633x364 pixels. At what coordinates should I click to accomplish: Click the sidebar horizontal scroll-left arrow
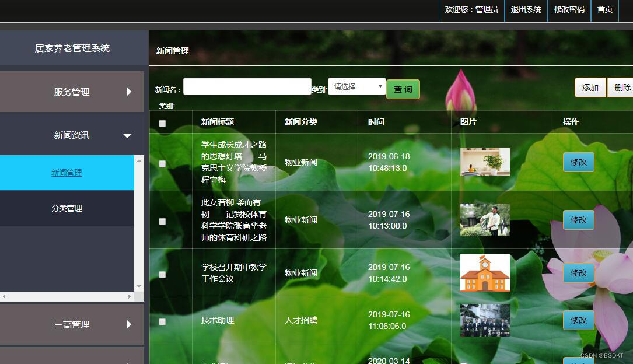point(4,296)
